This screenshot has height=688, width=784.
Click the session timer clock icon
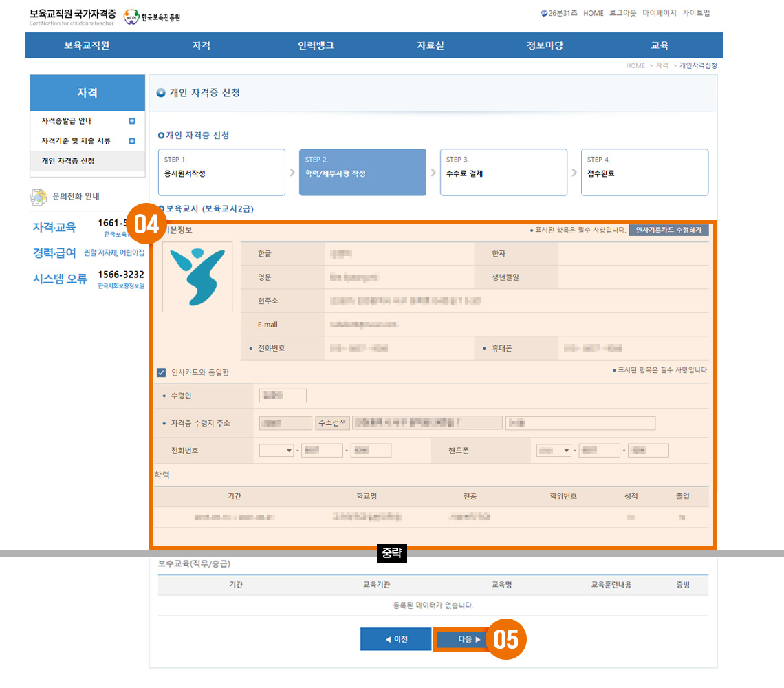[544, 13]
